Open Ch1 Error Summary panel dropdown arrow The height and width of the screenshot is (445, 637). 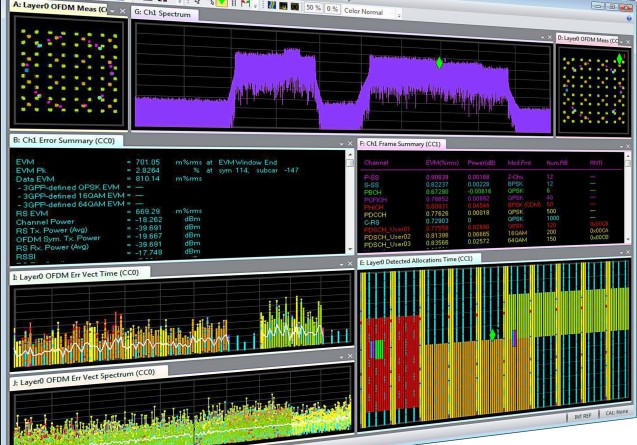(339, 143)
